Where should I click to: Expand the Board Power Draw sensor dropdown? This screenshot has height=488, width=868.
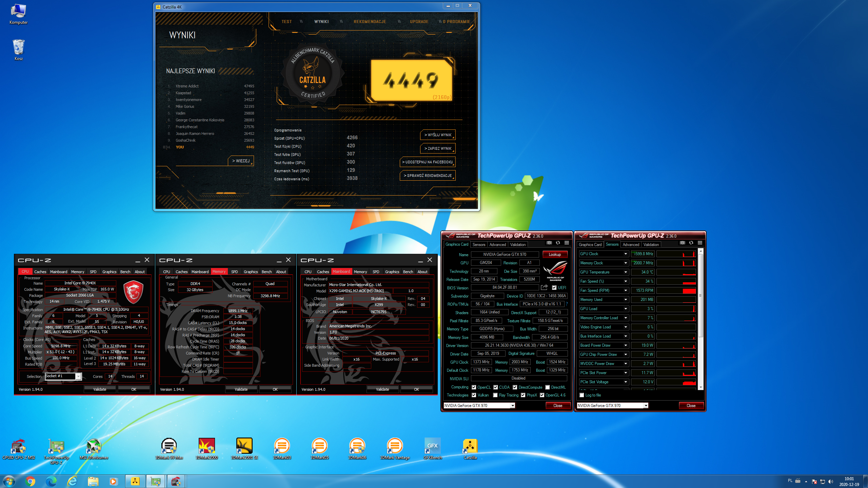[x=626, y=345]
